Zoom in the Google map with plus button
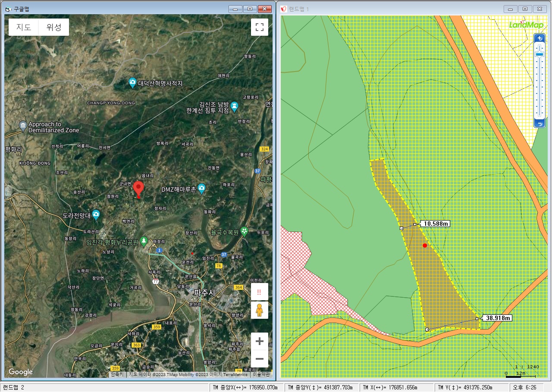 260,341
